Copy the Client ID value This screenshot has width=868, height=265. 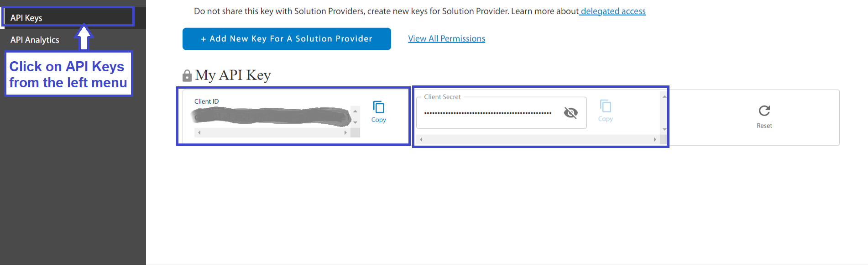[378, 112]
